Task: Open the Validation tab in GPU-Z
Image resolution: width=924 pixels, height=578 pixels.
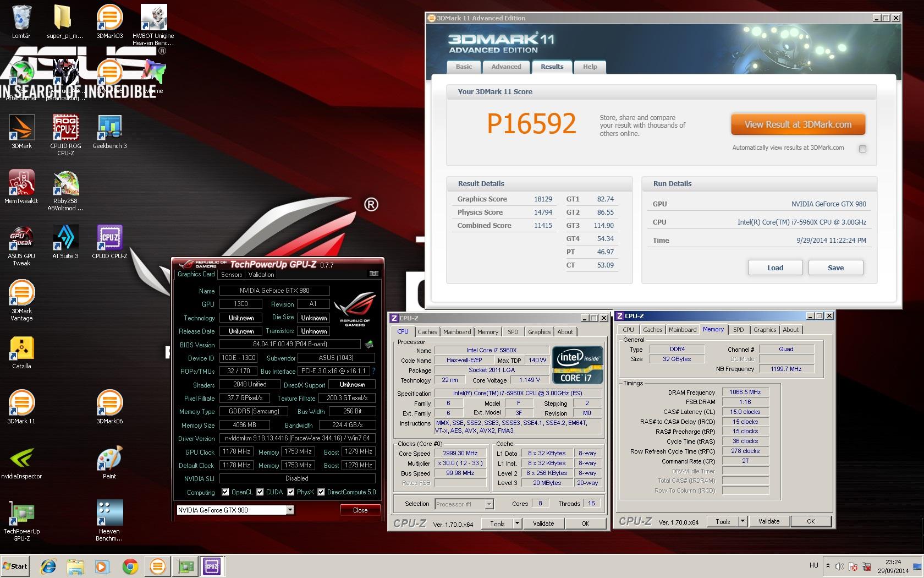Action: coord(261,275)
